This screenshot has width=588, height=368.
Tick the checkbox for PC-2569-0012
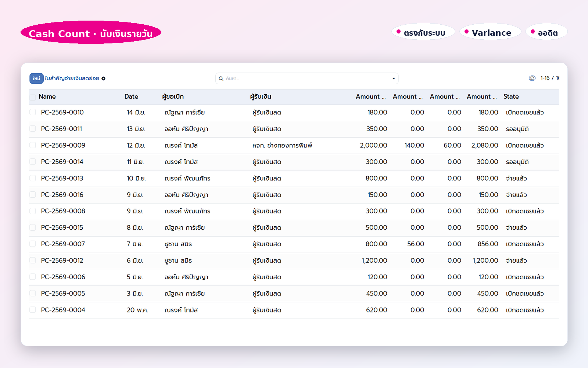pyautogui.click(x=33, y=260)
